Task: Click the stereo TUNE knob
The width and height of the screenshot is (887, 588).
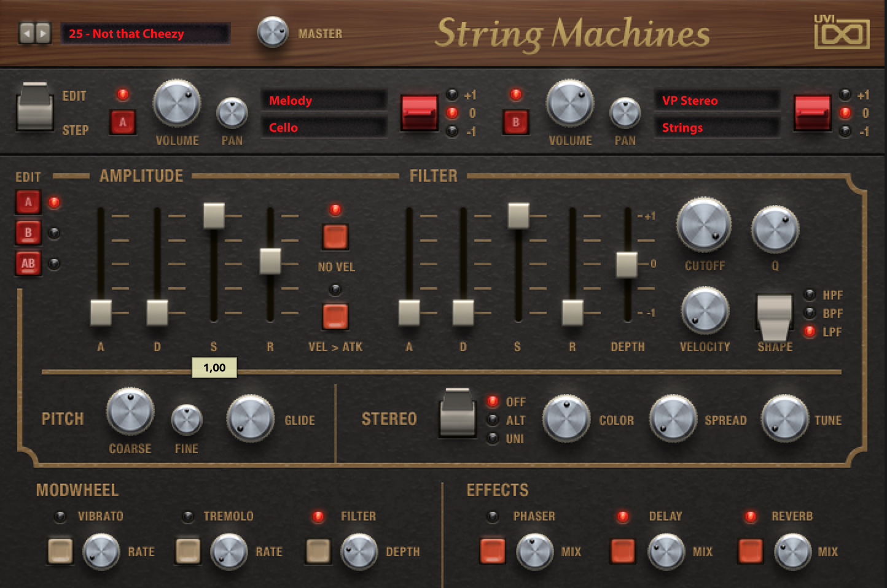Action: point(785,419)
